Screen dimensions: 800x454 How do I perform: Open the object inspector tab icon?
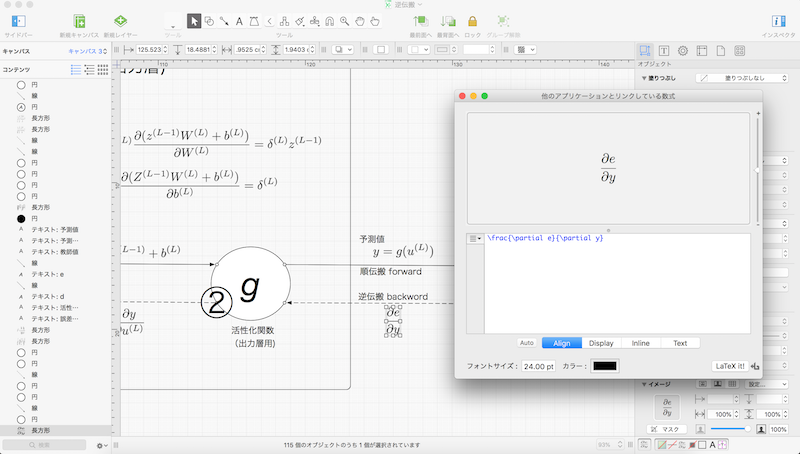click(x=645, y=50)
